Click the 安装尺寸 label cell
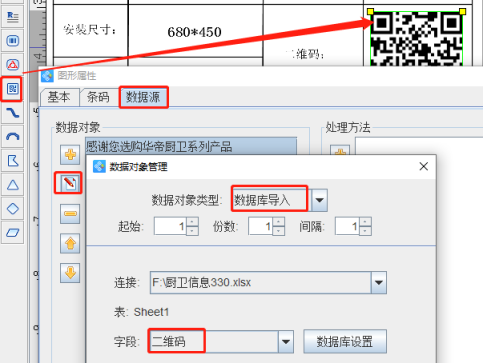Screen dimensions: 483x364 (90, 31)
